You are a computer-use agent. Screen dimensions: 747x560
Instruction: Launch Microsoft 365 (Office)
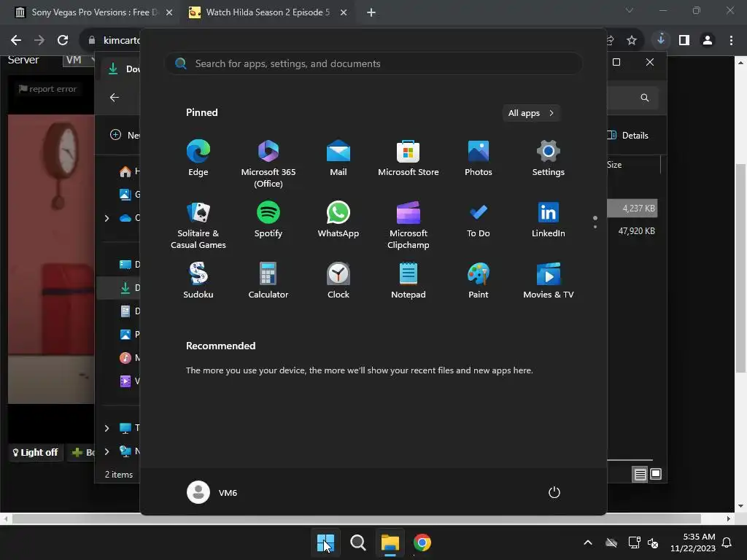pyautogui.click(x=268, y=163)
